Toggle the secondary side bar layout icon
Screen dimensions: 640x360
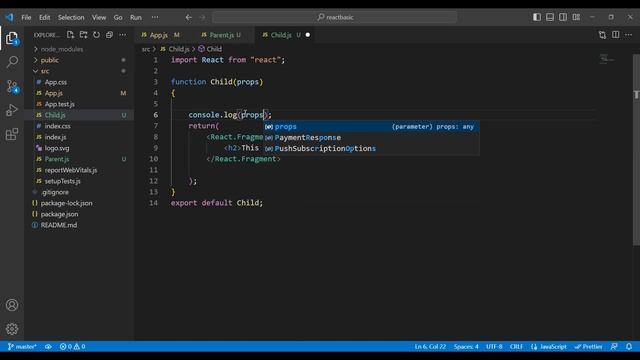563,17
